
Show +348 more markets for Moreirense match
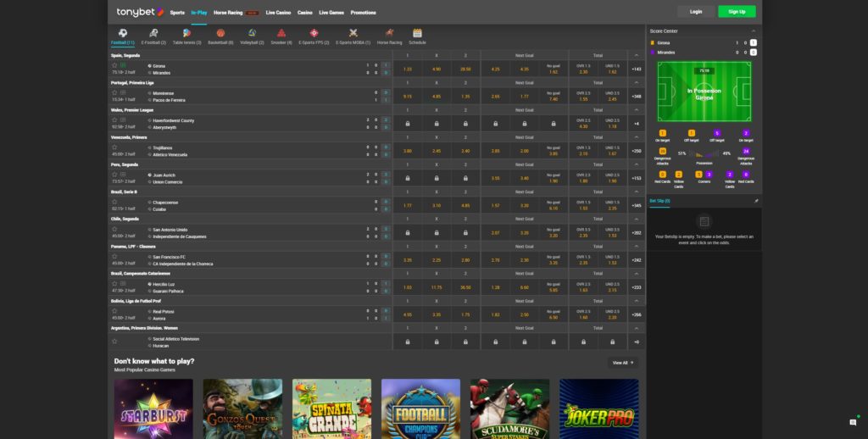(636, 97)
